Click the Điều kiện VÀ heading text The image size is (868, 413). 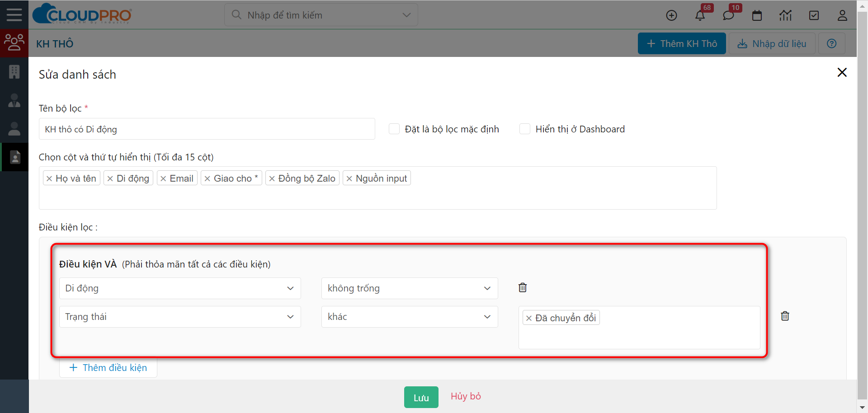(x=88, y=264)
